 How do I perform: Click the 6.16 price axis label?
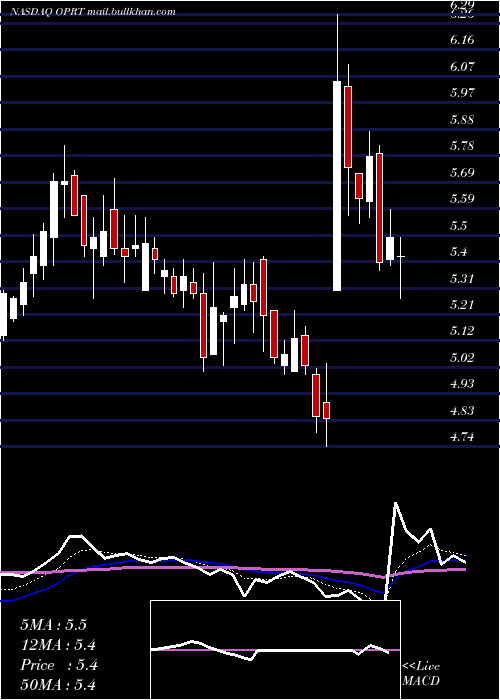(x=462, y=40)
